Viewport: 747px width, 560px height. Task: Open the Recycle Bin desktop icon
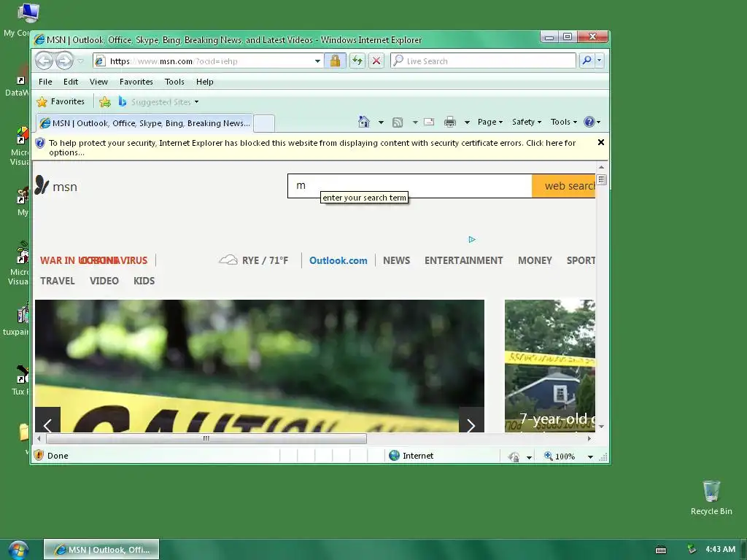(x=711, y=498)
